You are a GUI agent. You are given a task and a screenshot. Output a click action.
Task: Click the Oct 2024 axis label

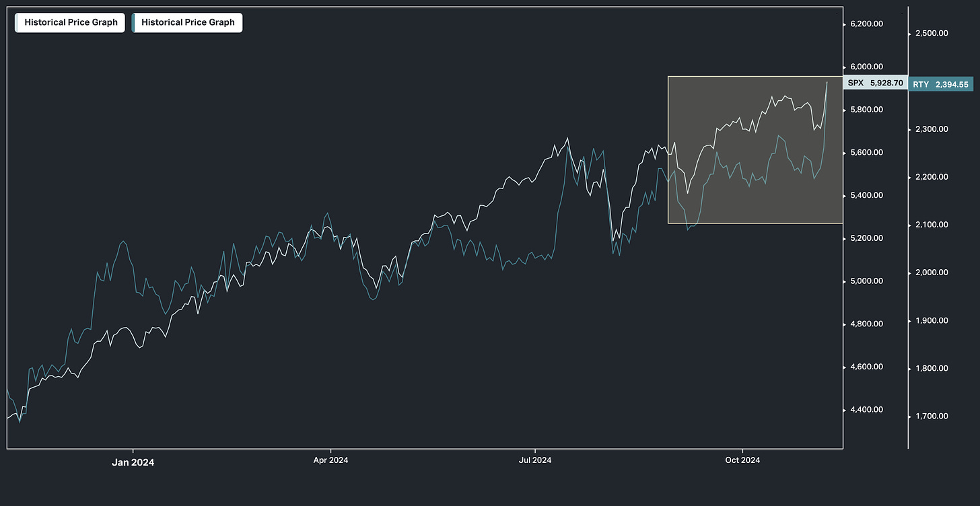point(742,460)
